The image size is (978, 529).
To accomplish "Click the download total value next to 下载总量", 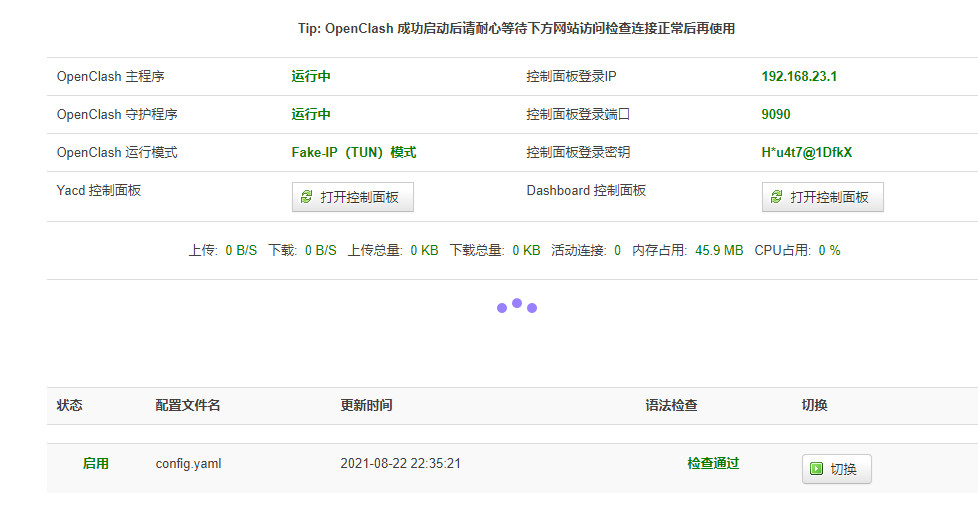I will click(526, 251).
